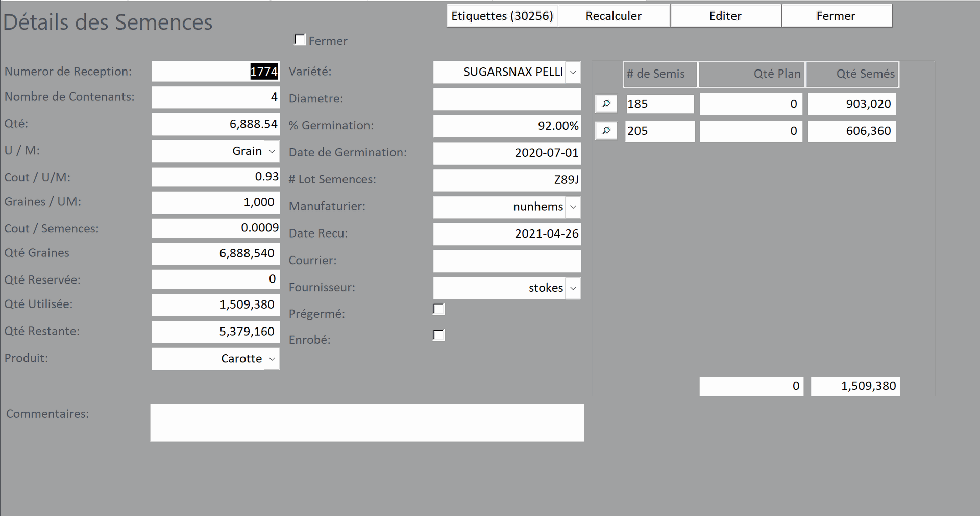This screenshot has width=980, height=516.
Task: Toggle the Fermer checkbox
Action: click(300, 40)
